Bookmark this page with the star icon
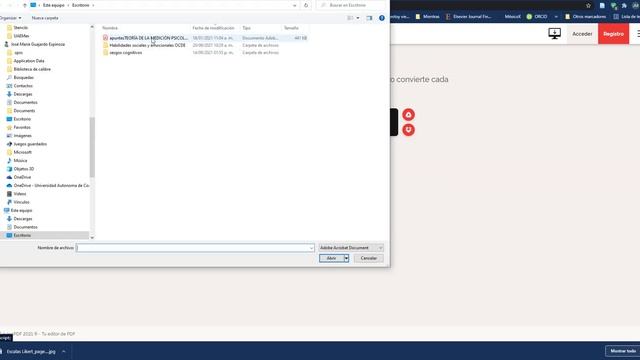Screen dimensions: 640x360 588,5
